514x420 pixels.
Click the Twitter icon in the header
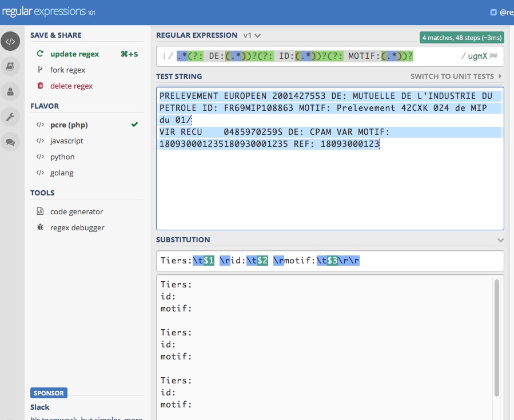[x=493, y=13]
